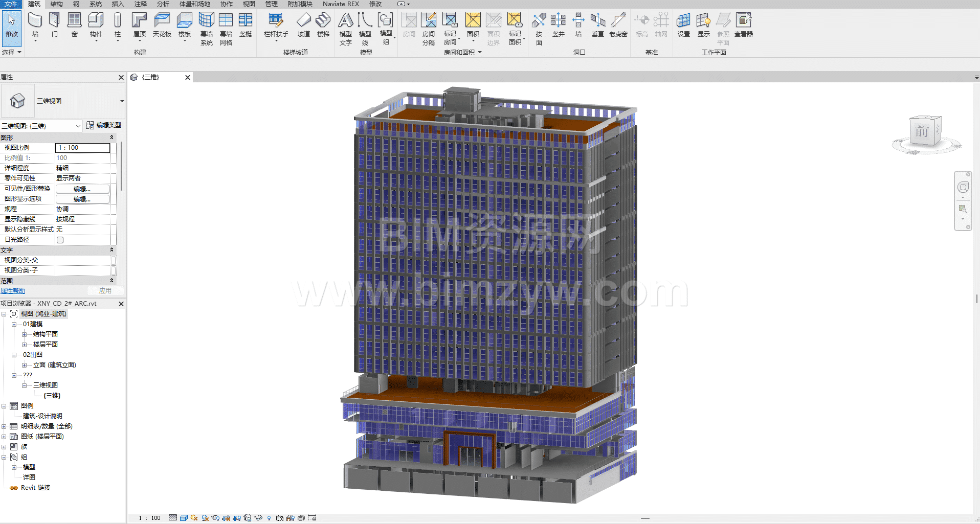Choose the 栏杆扶手 railing tool
980x524 pixels.
coord(276,25)
